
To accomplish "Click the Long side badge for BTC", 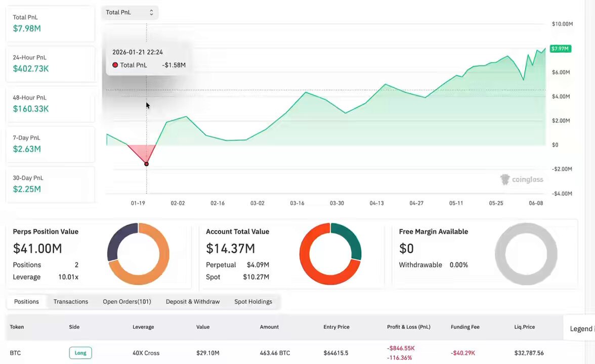I will click(80, 353).
